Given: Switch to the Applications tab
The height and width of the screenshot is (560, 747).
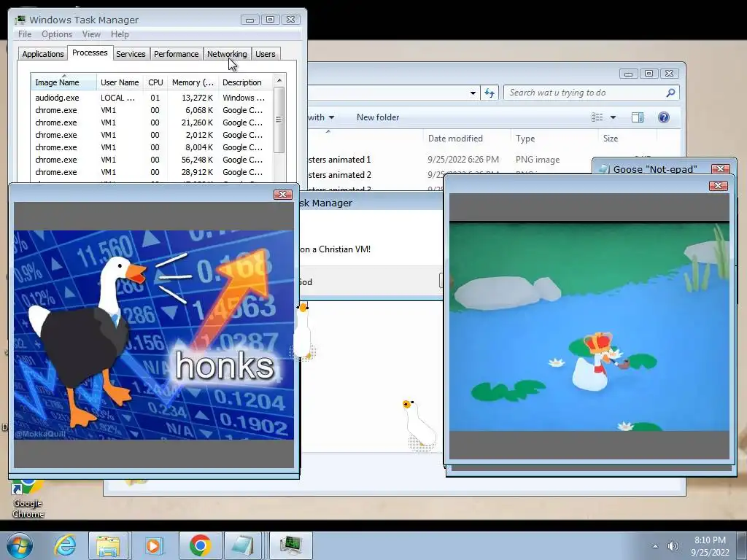Looking at the screenshot, I should click(x=43, y=54).
